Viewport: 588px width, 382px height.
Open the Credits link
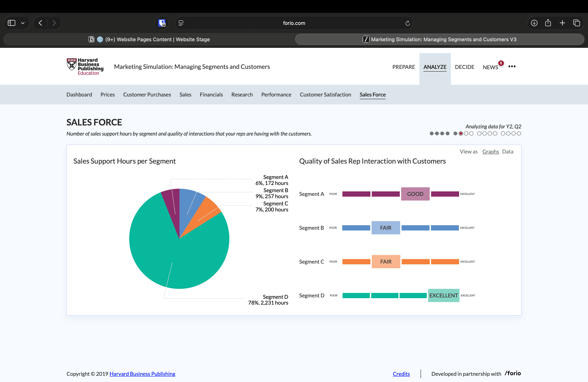click(401, 374)
